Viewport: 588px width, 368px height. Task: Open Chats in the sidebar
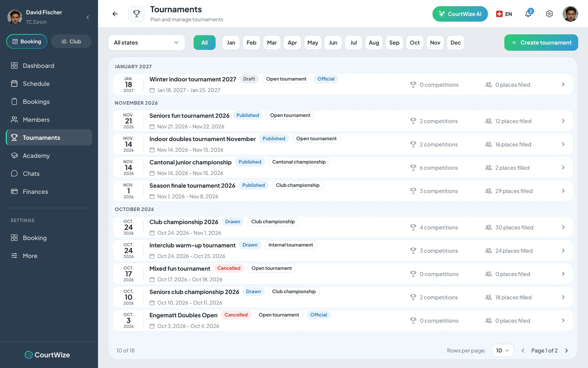(49, 174)
